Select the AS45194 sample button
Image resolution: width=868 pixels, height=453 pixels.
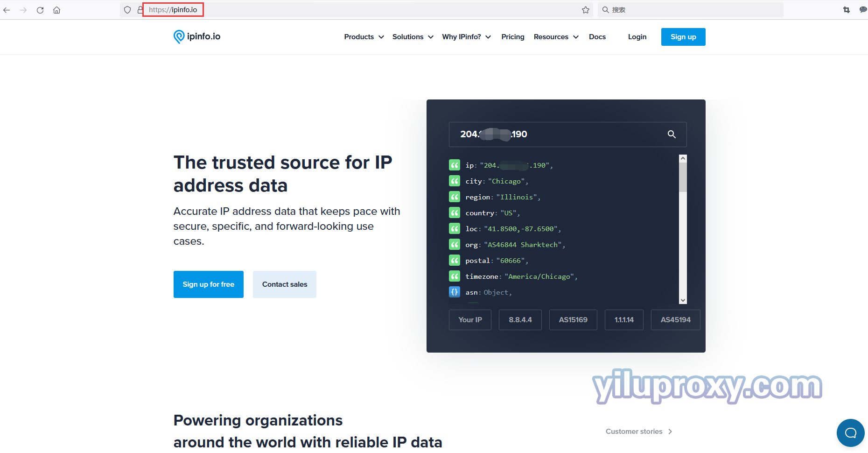(676, 320)
